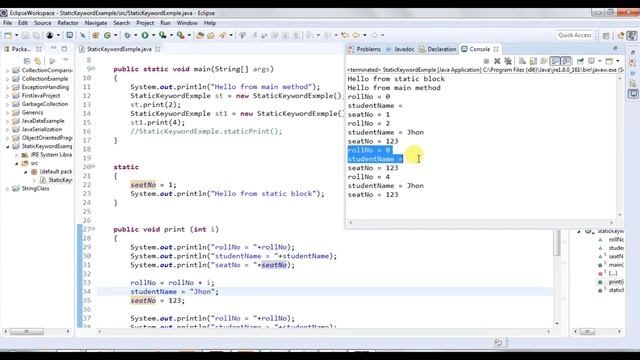Switch to the Problems tab
Image resolution: width=640 pixels, height=360 pixels.
coord(364,49)
